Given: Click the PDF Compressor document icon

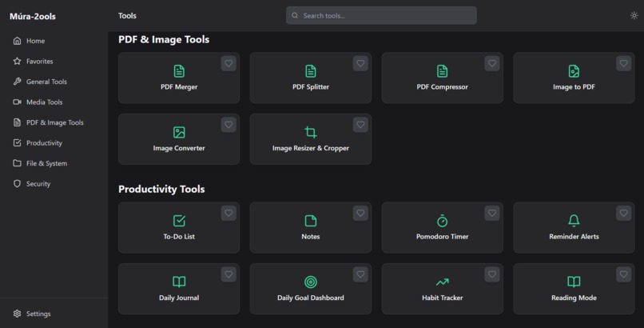Looking at the screenshot, I should click(x=442, y=71).
